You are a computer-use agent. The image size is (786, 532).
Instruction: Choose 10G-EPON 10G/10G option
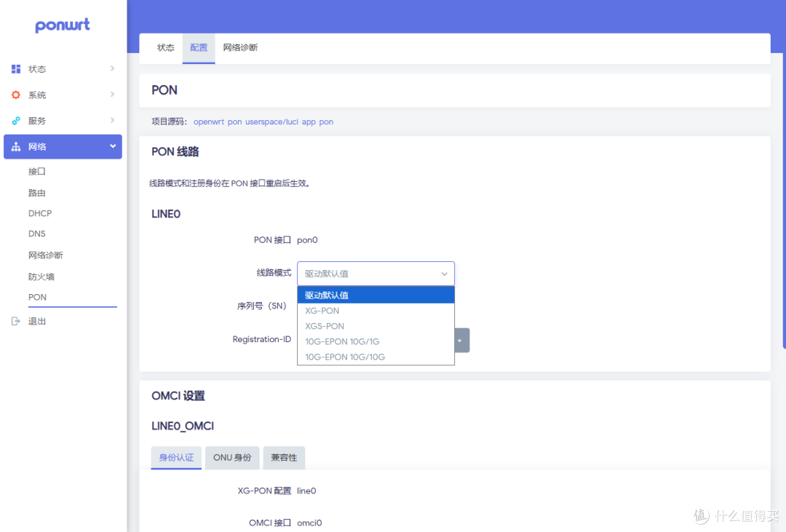pyautogui.click(x=376, y=357)
